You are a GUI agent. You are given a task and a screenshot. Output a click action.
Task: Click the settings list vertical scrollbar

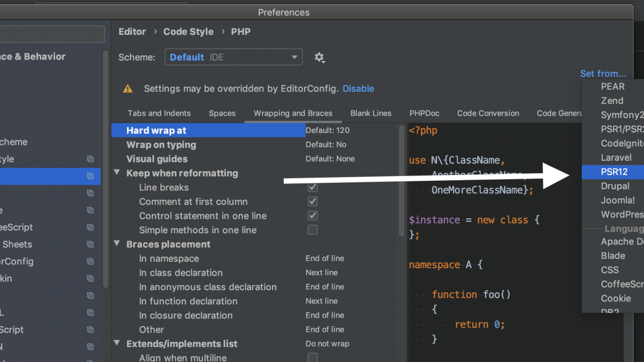[401, 181]
